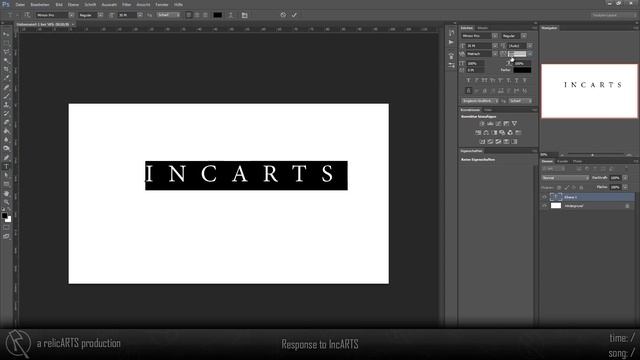The height and width of the screenshot is (360, 640).
Task: Open the Actions panel play icon
Action: [x=451, y=42]
